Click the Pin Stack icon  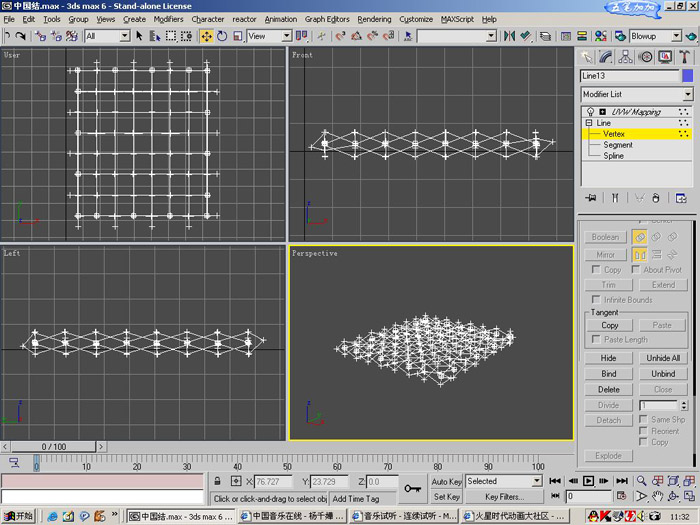click(591, 198)
